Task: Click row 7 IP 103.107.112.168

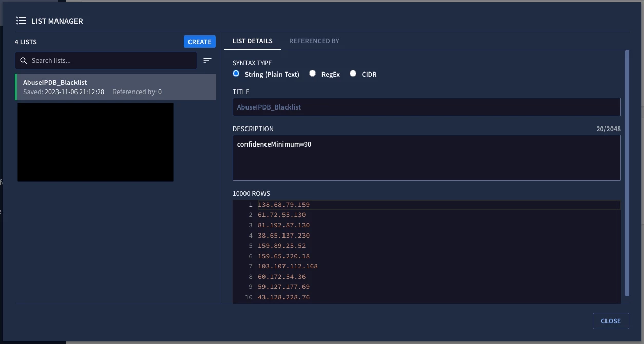Action: tap(288, 266)
